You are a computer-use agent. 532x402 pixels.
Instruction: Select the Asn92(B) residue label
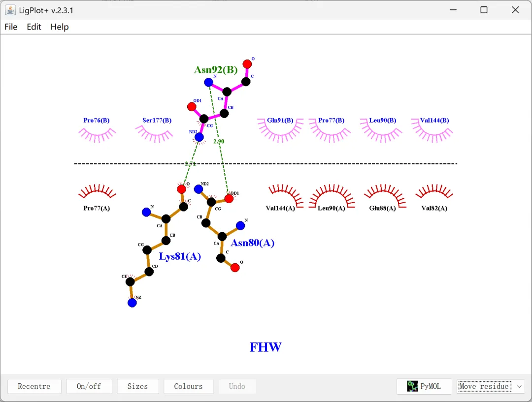(x=216, y=70)
